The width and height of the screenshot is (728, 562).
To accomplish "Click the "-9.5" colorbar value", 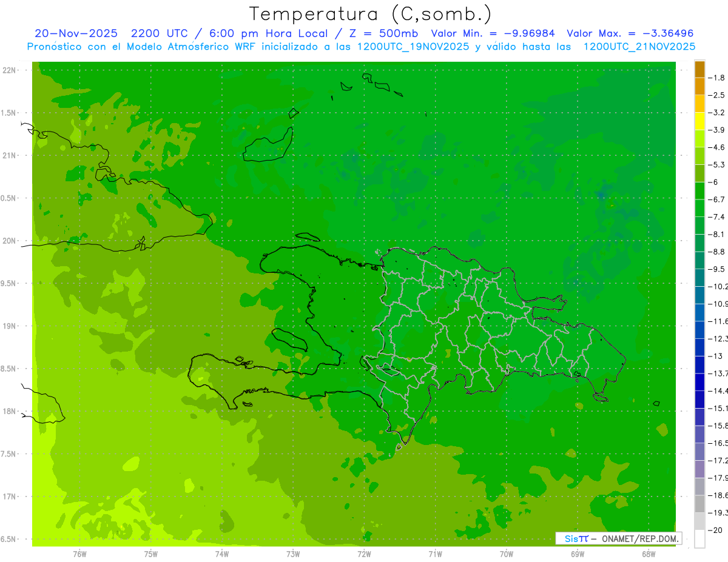I will (x=716, y=269).
